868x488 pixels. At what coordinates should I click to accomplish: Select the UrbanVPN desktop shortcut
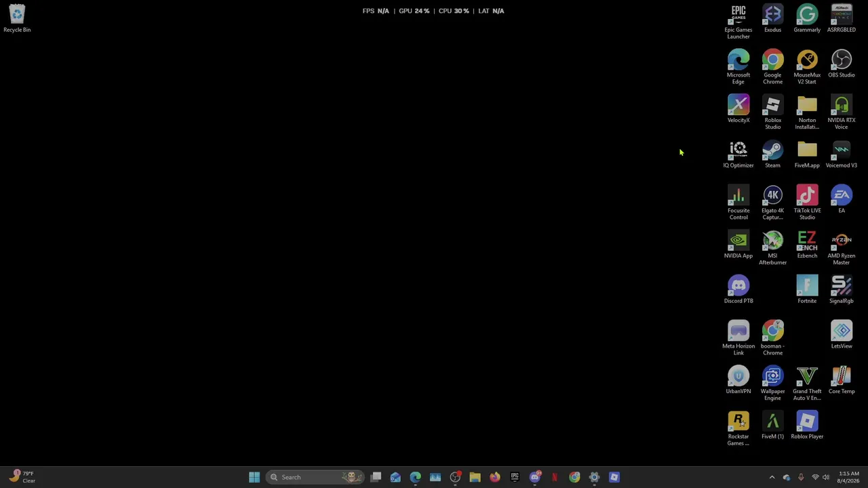coord(738,380)
